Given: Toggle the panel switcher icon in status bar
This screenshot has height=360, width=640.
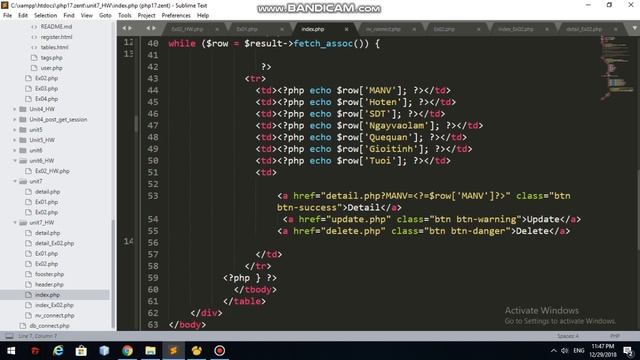Looking at the screenshot, I should click(9, 336).
